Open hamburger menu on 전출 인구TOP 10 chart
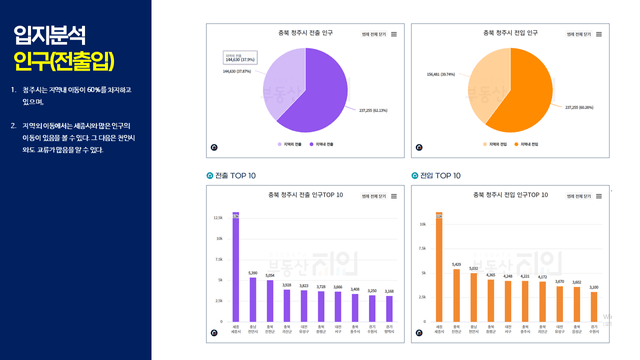This screenshot has height=360, width=640. click(394, 196)
